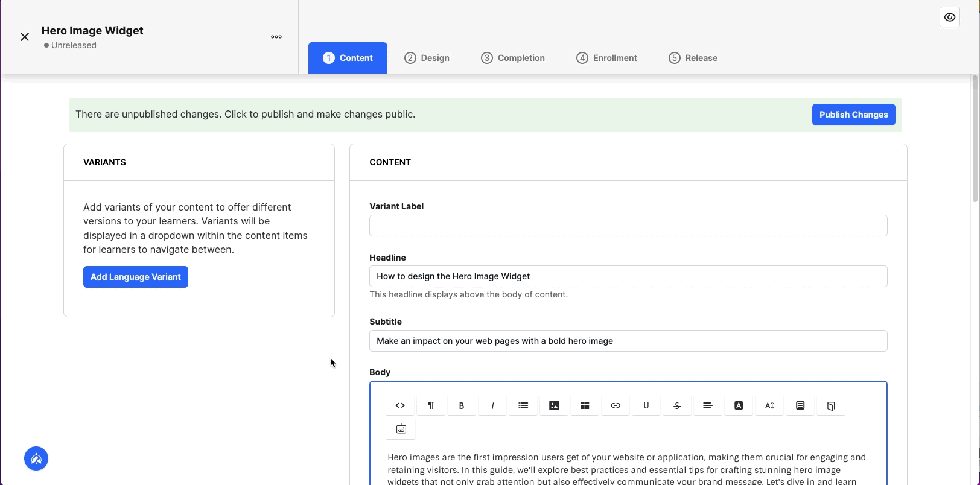
Task: Insert a table into the body
Action: (585, 405)
